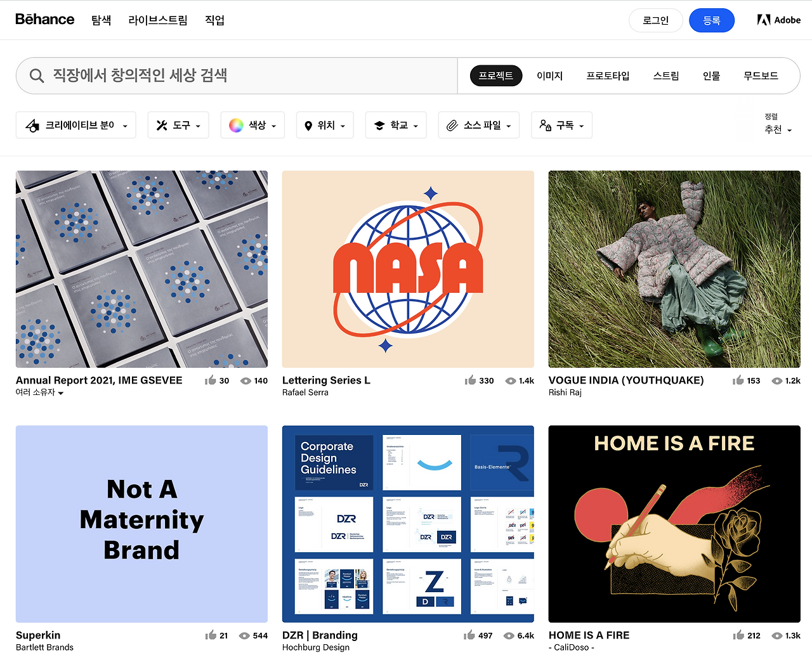The image size is (812, 667).
Task: Expand the 여러 소유자 owners list
Action: click(39, 392)
